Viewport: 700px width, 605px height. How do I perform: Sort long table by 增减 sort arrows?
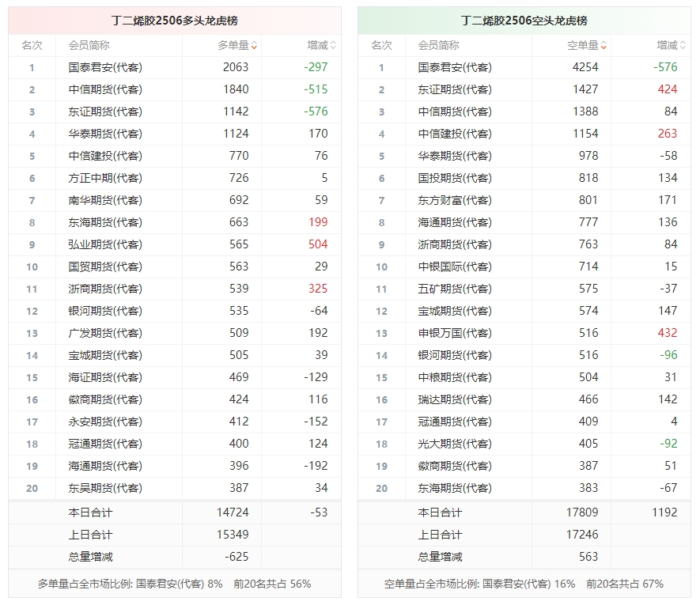point(333,45)
